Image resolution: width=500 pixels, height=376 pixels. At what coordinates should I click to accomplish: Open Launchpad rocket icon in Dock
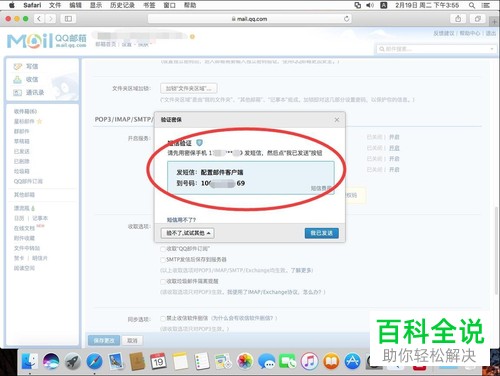click(x=73, y=362)
